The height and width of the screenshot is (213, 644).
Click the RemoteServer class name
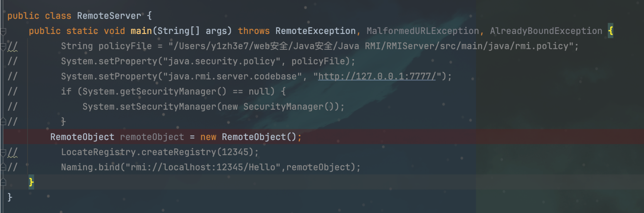pos(109,16)
